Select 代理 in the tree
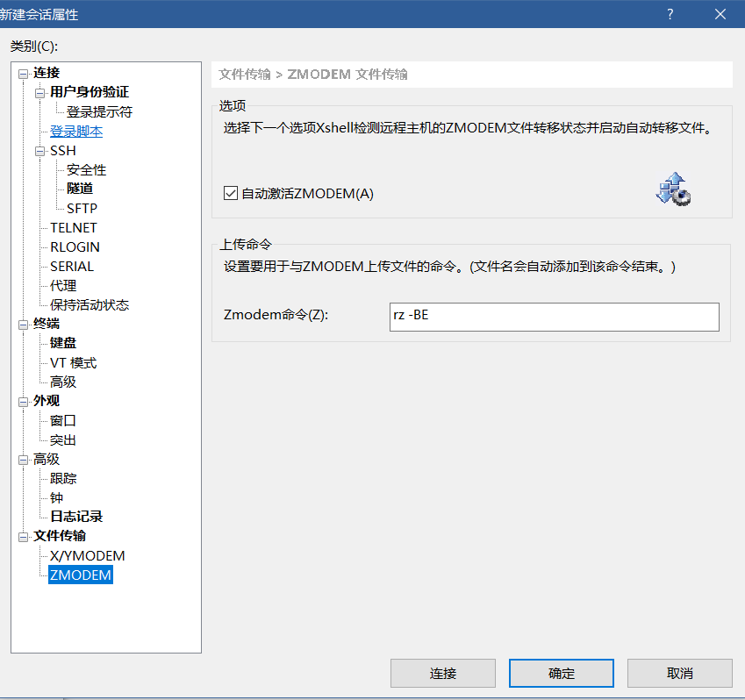 (x=62, y=285)
